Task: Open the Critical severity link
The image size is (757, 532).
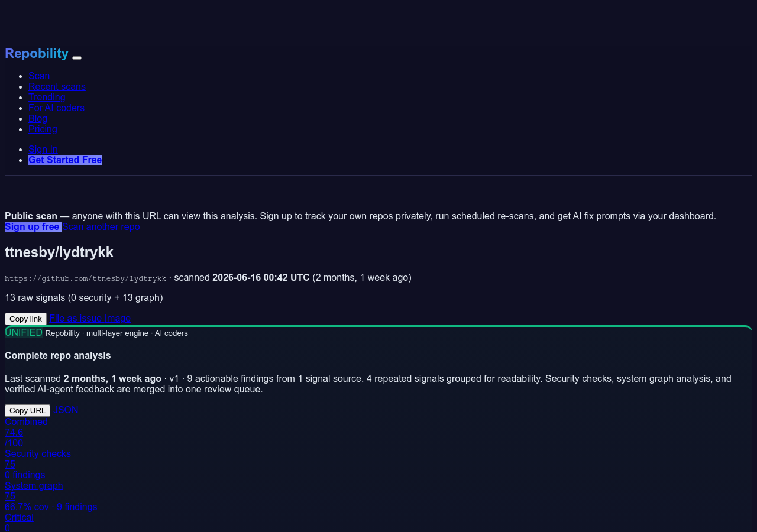Action: click(x=19, y=517)
